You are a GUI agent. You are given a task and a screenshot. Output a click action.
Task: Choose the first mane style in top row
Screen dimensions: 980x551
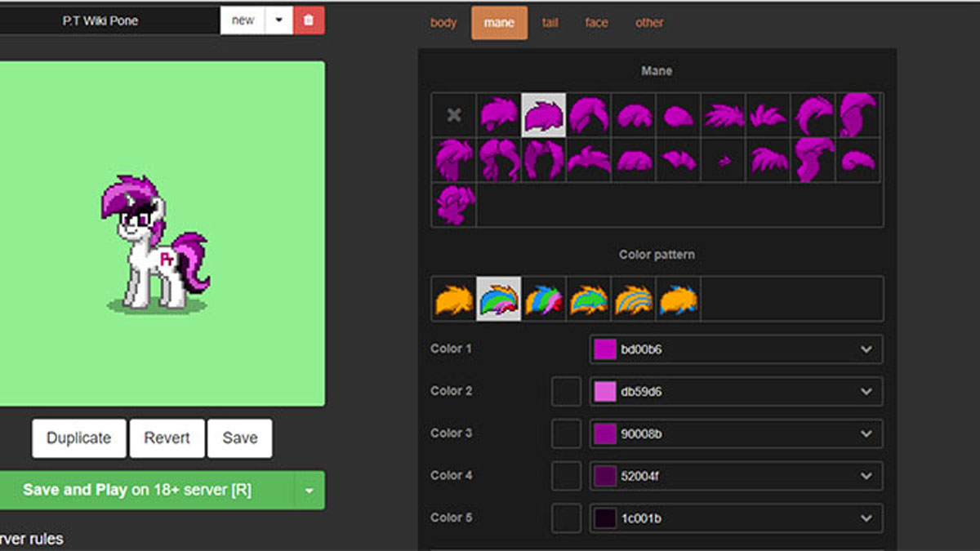[499, 115]
